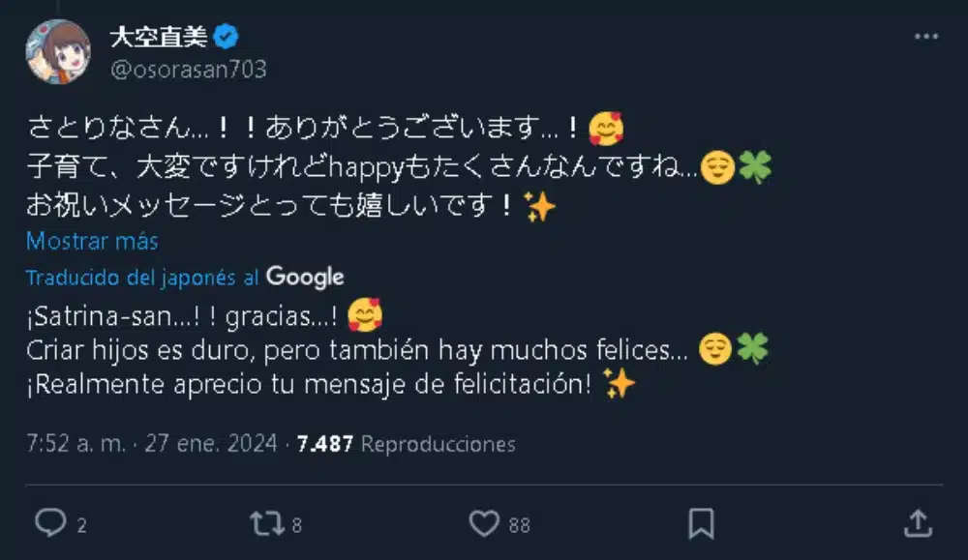Open 大空直美 profile avatar
The height and width of the screenshot is (560, 968).
pos(58,51)
